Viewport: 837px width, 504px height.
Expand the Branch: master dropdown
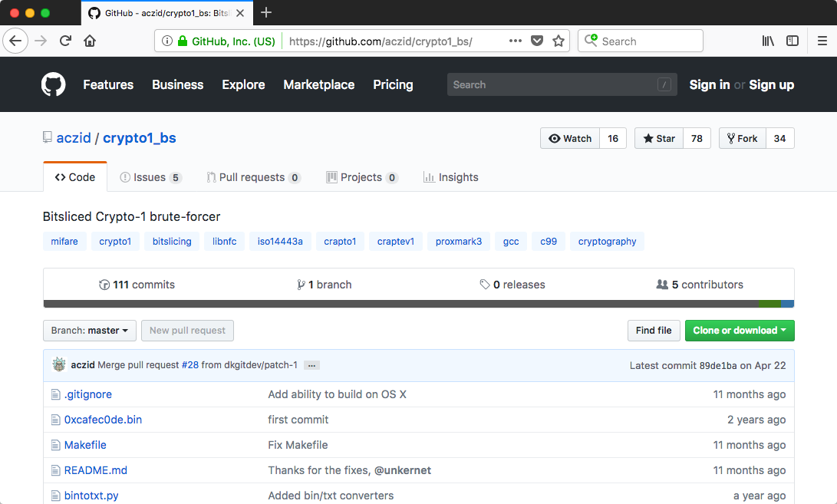tap(90, 331)
